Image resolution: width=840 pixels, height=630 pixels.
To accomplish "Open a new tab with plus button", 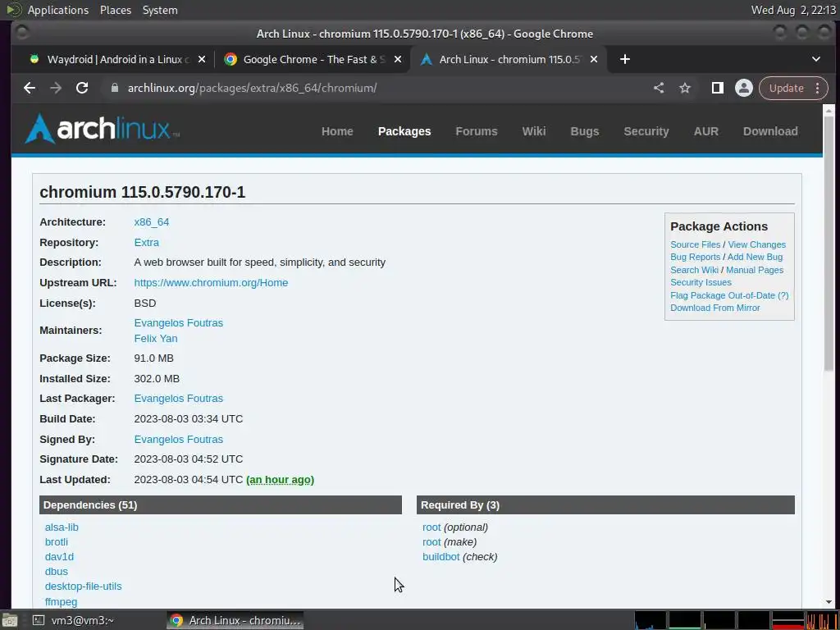I will click(x=624, y=59).
